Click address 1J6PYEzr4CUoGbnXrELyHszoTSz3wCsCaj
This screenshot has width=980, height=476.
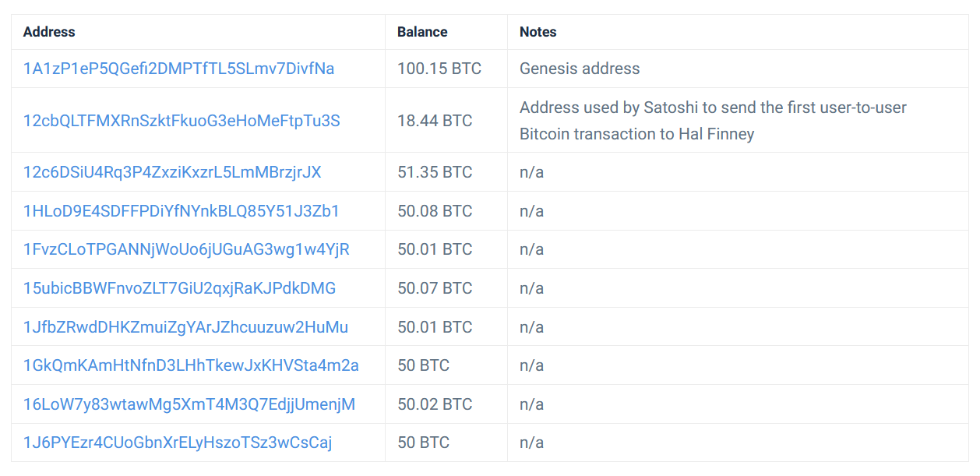(x=178, y=443)
